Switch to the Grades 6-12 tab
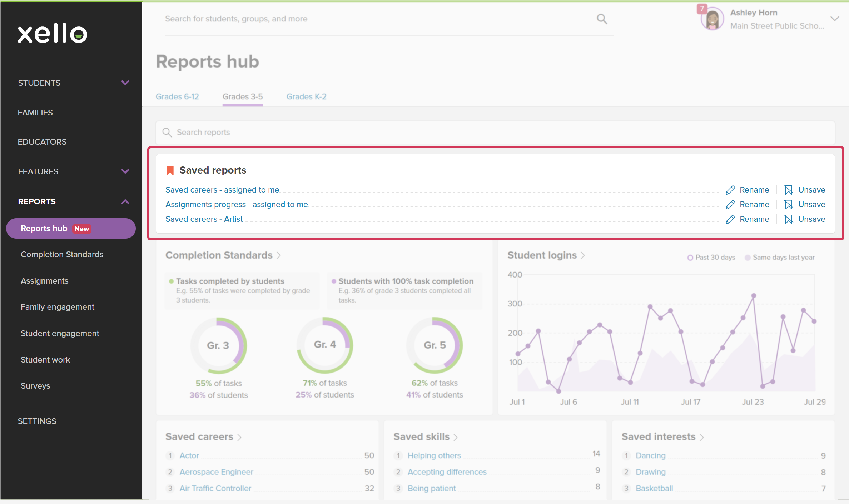Viewport: 849px width, 504px height. point(177,97)
